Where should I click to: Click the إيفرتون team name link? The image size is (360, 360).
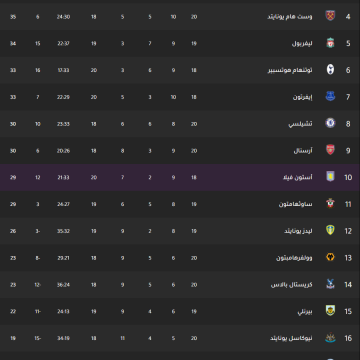303,97
